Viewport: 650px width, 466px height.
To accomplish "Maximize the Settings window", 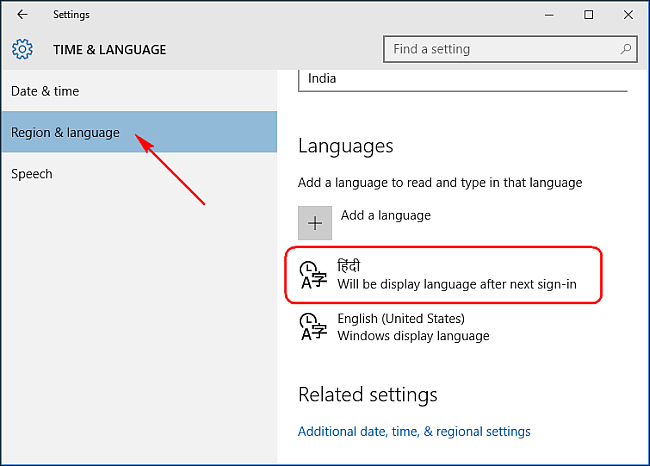I will click(x=589, y=15).
